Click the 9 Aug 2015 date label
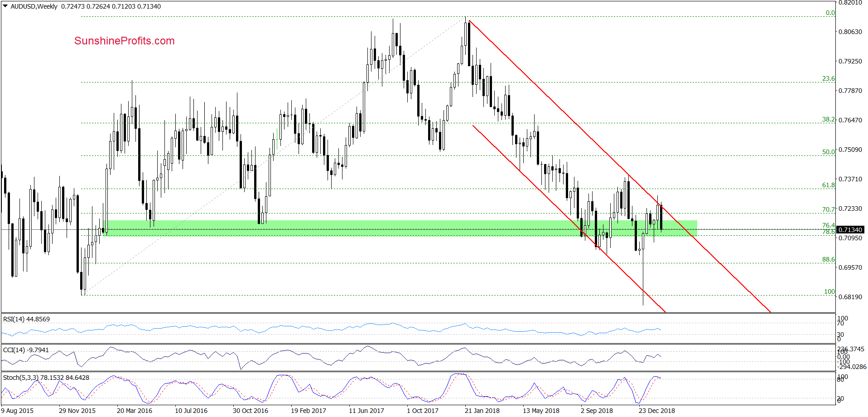This screenshot has height=417, width=868. (17, 411)
